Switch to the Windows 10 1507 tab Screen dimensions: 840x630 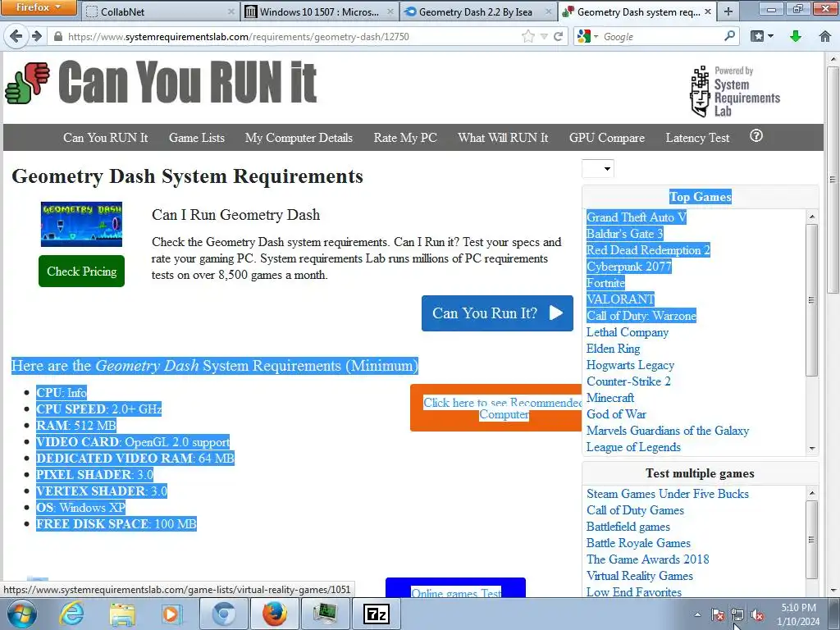tap(319, 11)
